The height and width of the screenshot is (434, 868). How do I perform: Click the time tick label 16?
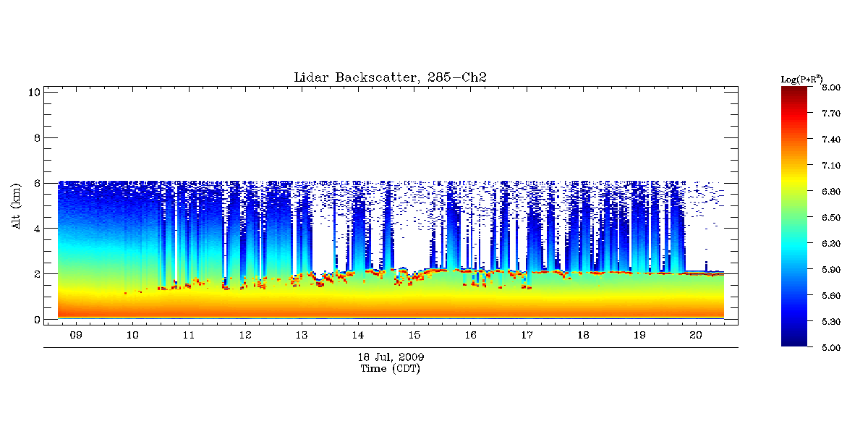pos(471,336)
